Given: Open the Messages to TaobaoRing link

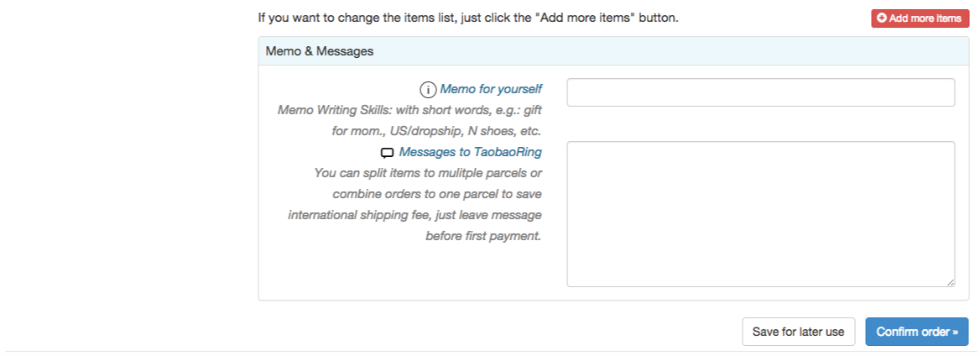Looking at the screenshot, I should pos(470,152).
